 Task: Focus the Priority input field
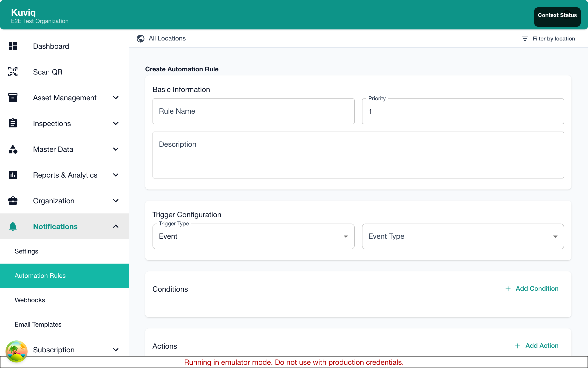(463, 111)
